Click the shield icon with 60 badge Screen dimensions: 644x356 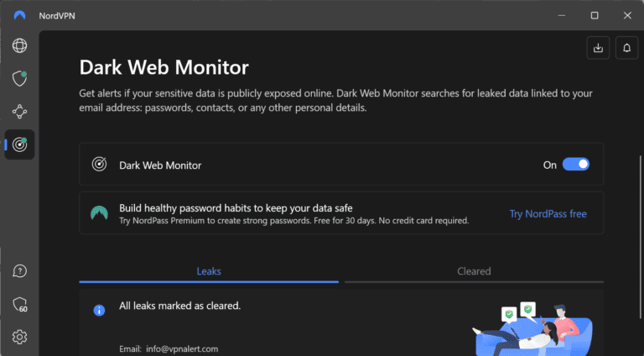click(x=19, y=304)
